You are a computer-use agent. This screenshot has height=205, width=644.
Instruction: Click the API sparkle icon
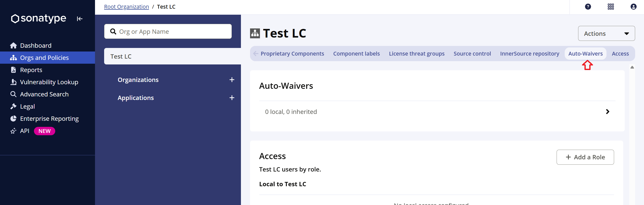(x=13, y=131)
